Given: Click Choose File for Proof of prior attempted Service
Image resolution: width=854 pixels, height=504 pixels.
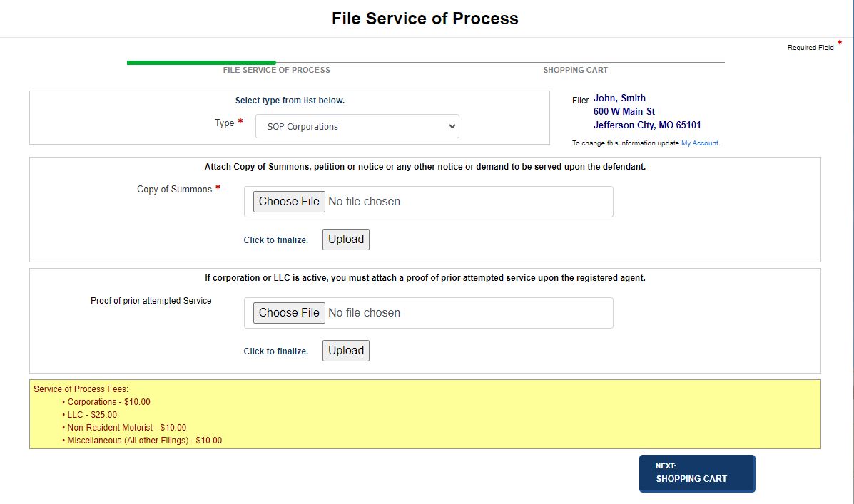Looking at the screenshot, I should click(x=288, y=312).
